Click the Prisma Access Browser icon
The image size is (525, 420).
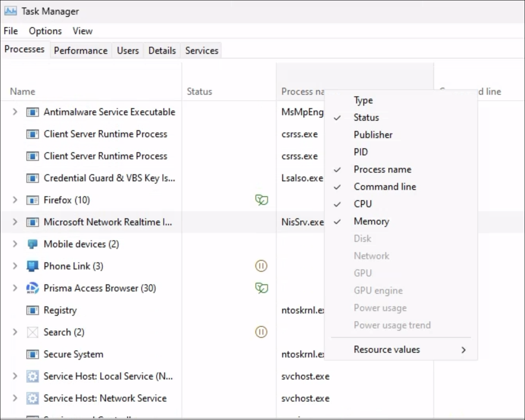tap(32, 288)
